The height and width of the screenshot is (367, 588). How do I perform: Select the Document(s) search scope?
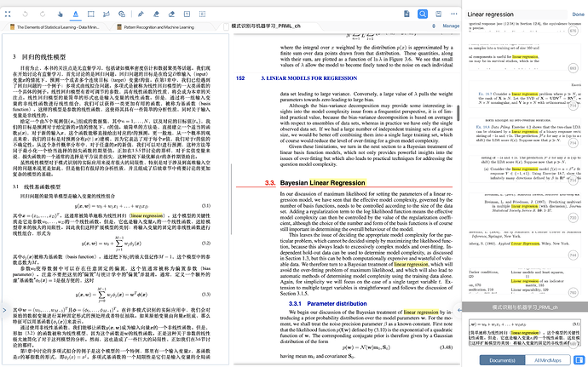click(502, 360)
